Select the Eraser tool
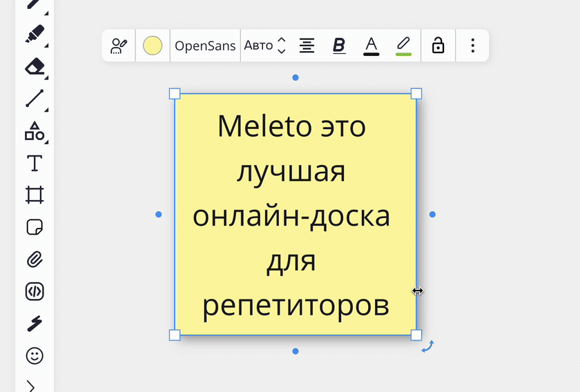 (35, 66)
